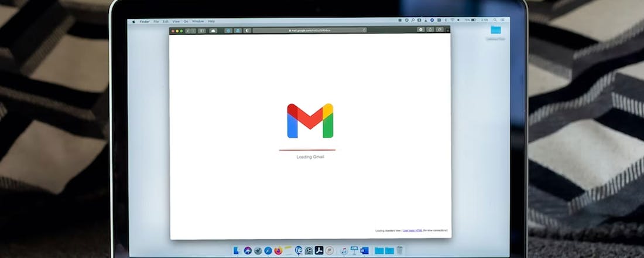Image resolution: width=644 pixels, height=258 pixels.
Task: Open Launchpad rocket icon in Dock
Action: pyautogui.click(x=258, y=250)
